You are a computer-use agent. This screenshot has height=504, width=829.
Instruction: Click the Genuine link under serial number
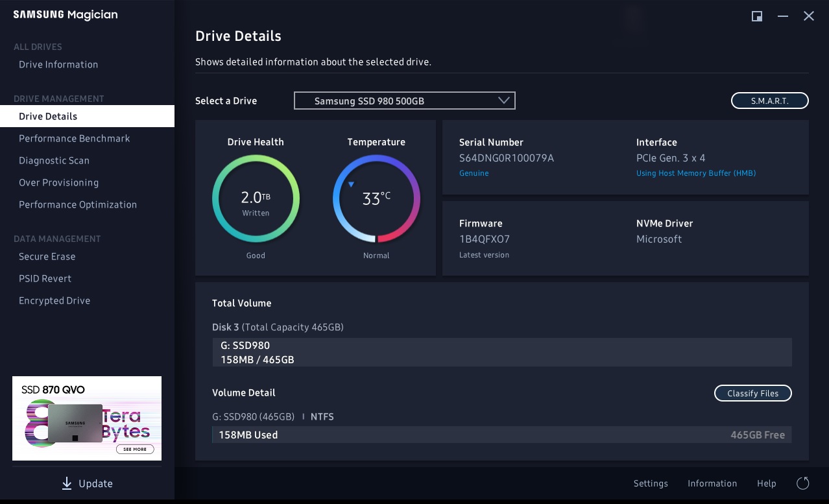474,173
